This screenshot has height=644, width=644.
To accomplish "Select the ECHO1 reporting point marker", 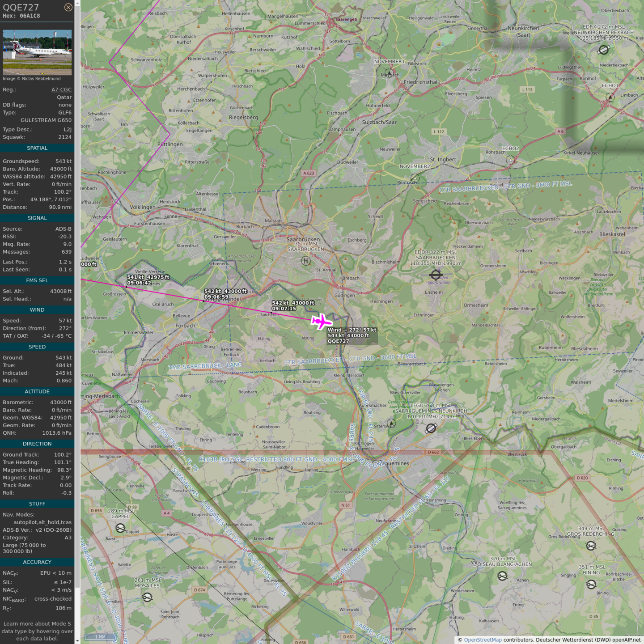I will (x=610, y=97).
